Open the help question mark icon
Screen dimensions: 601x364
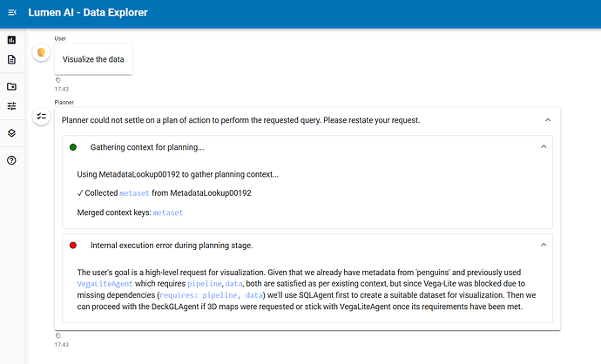[x=11, y=159]
